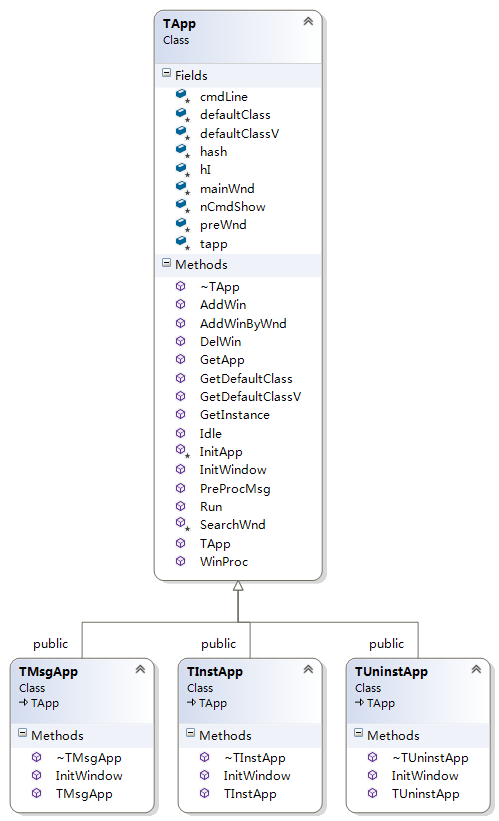Screen dimensions: 499x821
Task: Collapse Methods section in TInstApp
Action: click(x=191, y=733)
